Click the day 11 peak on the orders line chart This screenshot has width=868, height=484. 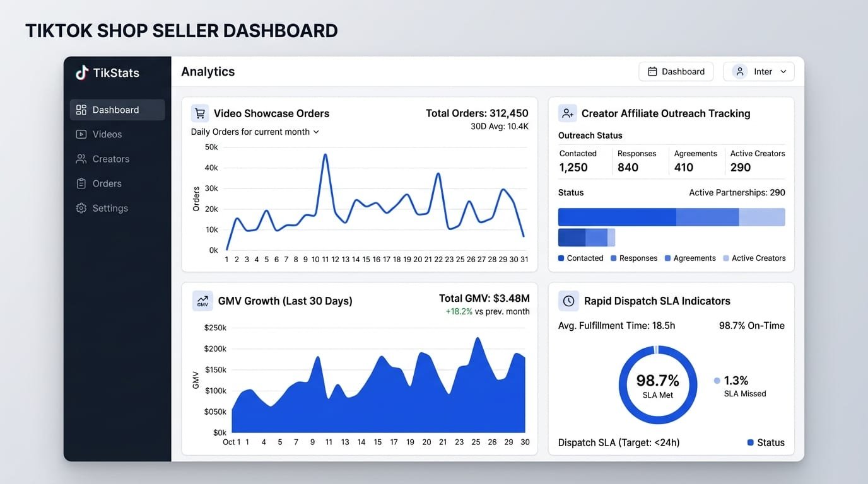pyautogui.click(x=325, y=154)
